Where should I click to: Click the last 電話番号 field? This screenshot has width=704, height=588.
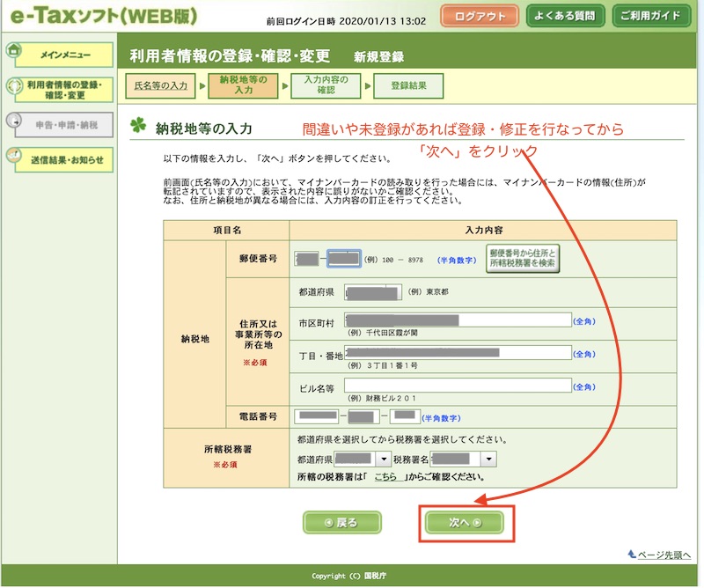tap(405, 416)
